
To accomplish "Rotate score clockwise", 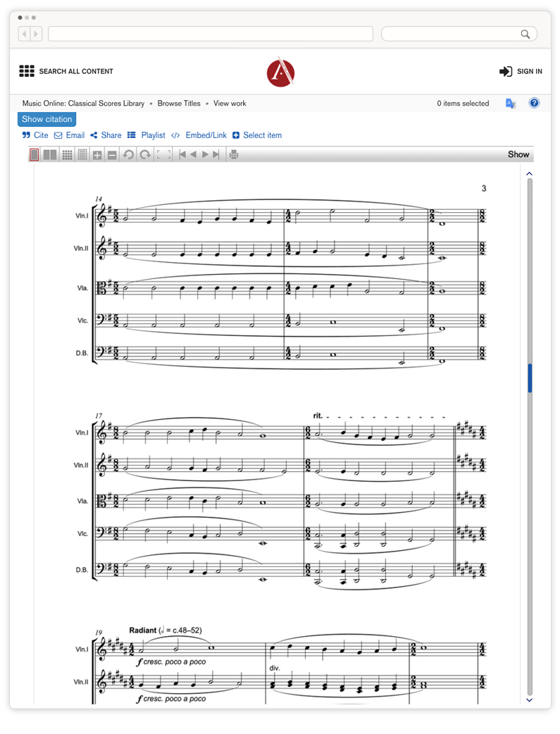I will (x=145, y=155).
